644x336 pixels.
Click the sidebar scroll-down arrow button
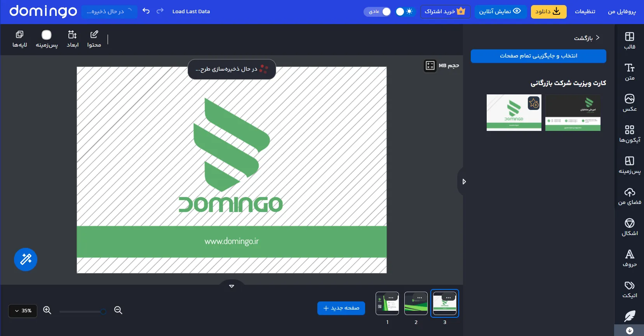[630, 331]
